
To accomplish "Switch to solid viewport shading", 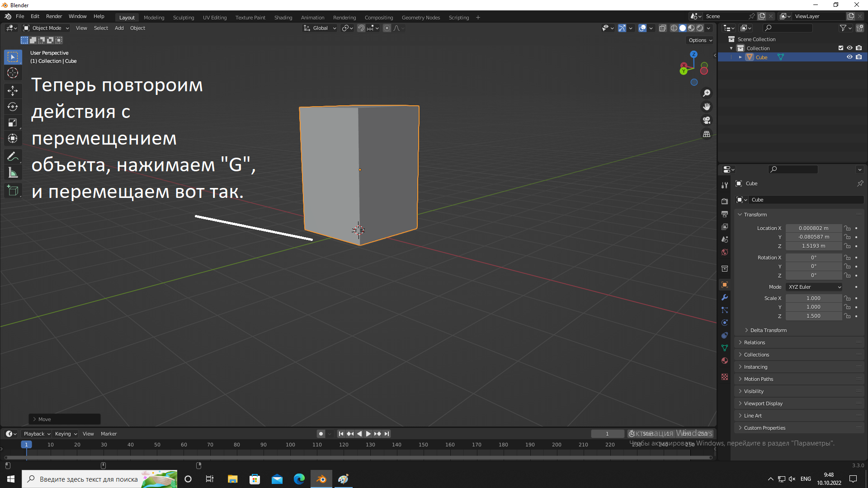I will tap(683, 28).
